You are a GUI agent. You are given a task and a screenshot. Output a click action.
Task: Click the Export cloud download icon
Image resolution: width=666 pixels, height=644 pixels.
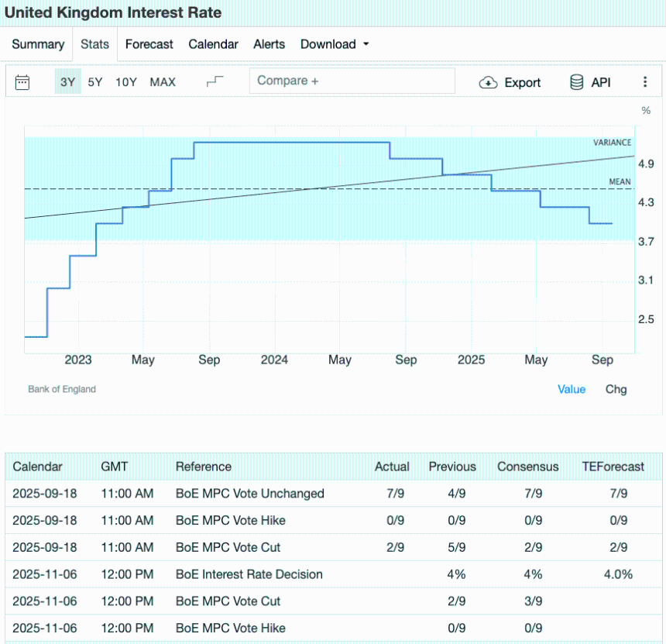pos(488,82)
